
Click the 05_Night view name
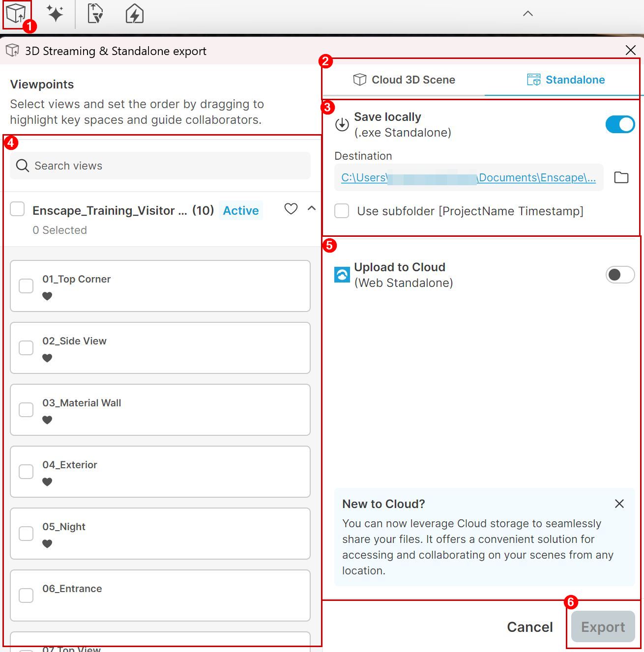64,527
